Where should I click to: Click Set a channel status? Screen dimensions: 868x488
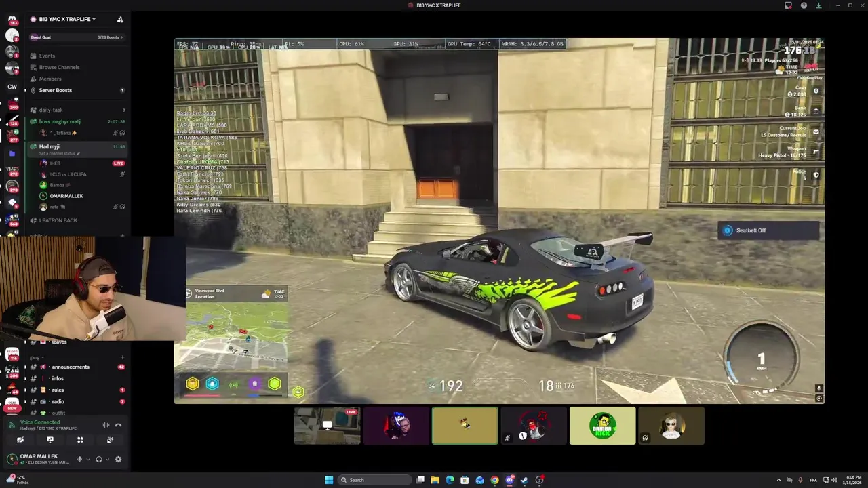coord(60,154)
